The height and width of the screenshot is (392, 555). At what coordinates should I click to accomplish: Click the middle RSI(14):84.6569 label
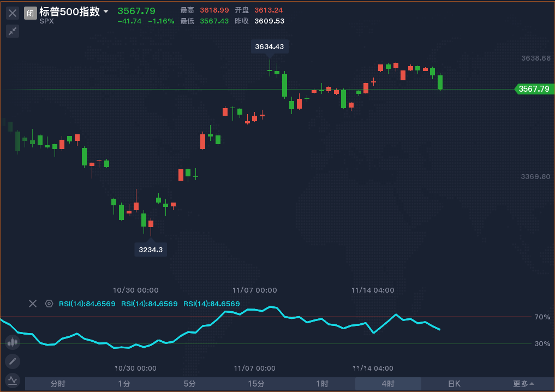[150, 304]
